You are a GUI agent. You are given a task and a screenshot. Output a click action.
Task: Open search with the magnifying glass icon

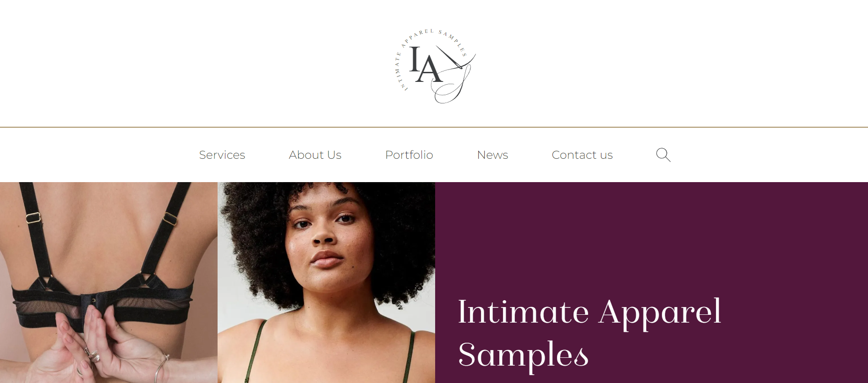(x=663, y=155)
